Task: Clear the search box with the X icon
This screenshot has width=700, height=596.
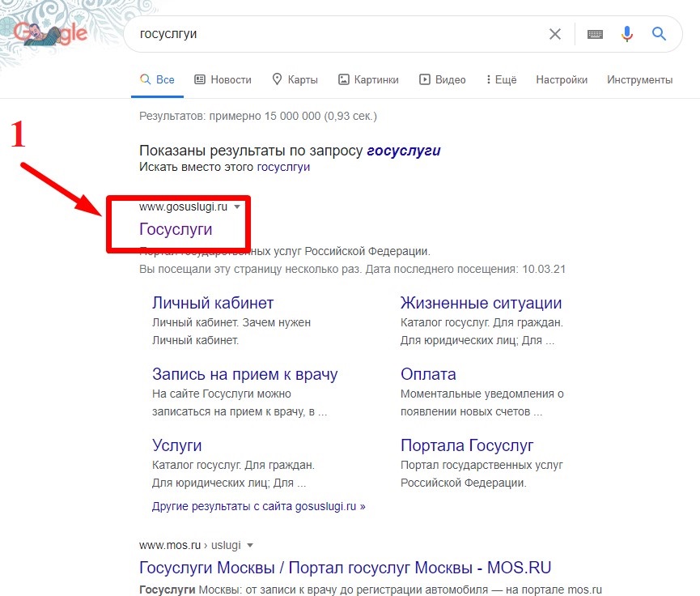Action: tap(555, 34)
